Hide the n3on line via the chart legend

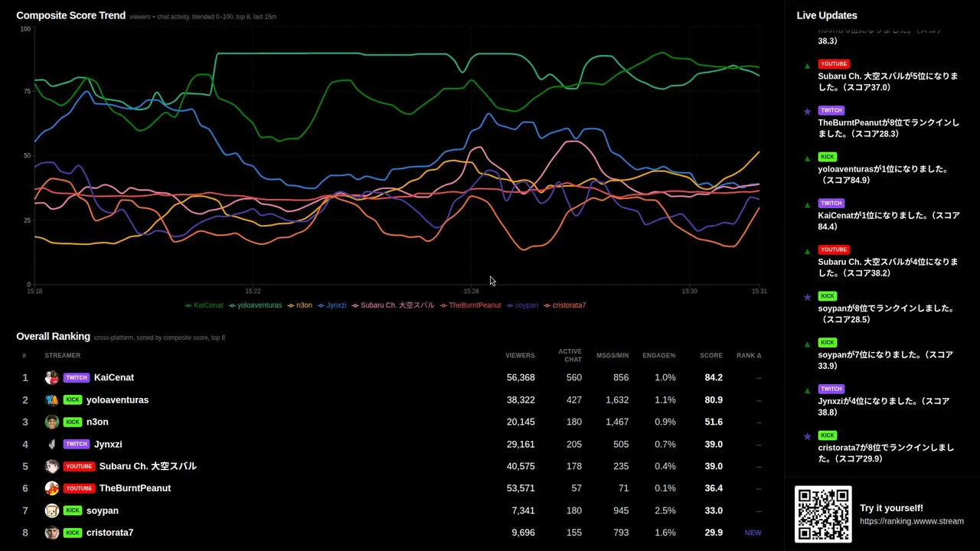300,305
